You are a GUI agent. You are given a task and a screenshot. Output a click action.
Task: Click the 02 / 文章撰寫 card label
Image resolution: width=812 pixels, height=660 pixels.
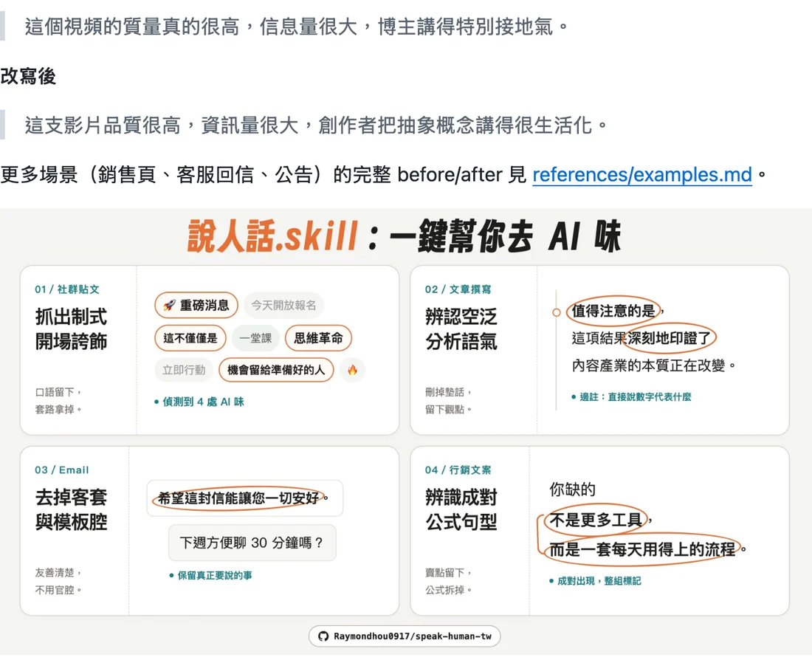point(458,289)
